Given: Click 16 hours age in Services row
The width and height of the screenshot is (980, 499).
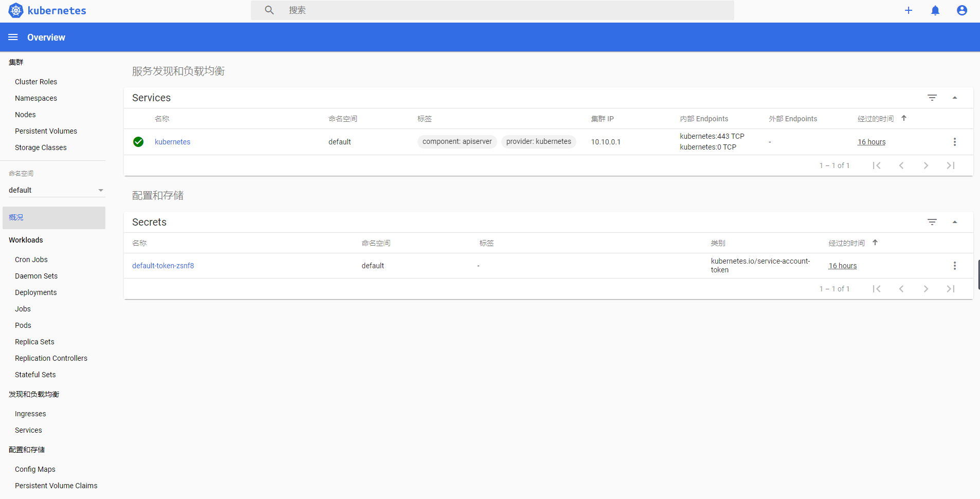Looking at the screenshot, I should pyautogui.click(x=872, y=142).
